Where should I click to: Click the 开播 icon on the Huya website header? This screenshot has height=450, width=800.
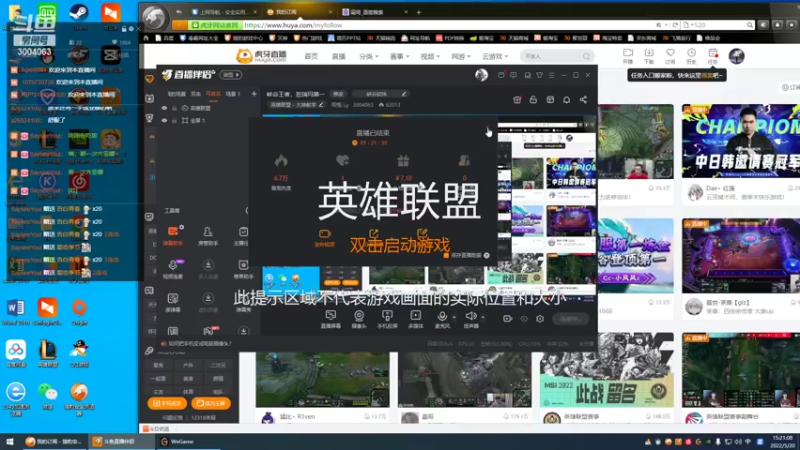pyautogui.click(x=628, y=56)
